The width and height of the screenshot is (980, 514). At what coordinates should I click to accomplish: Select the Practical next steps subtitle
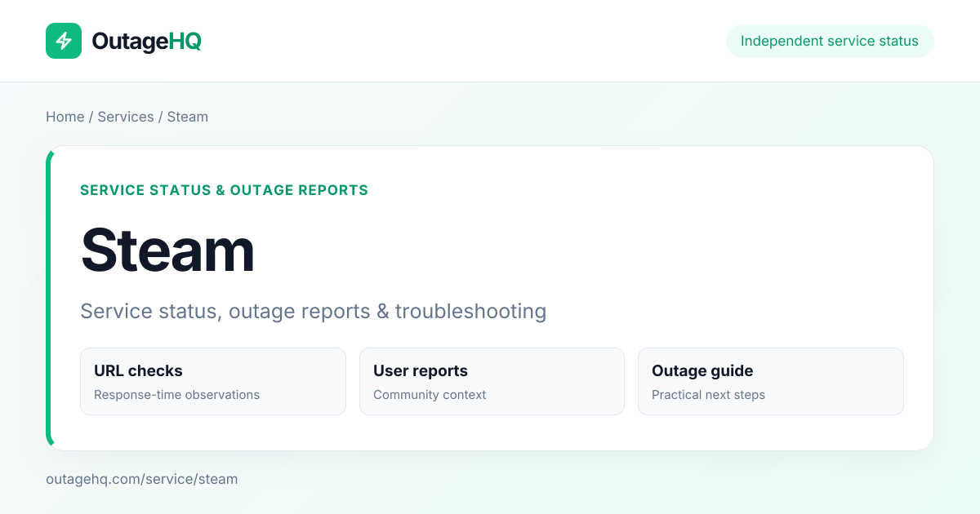point(708,395)
